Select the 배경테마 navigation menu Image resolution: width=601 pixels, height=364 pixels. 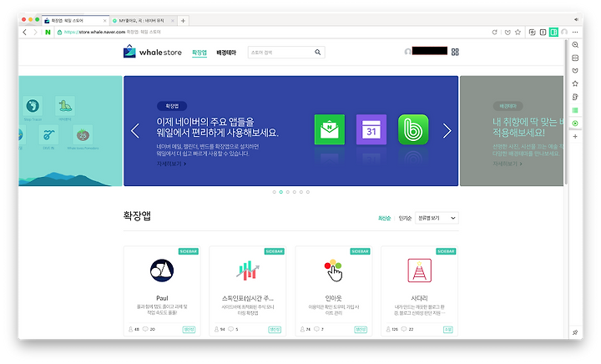[226, 53]
